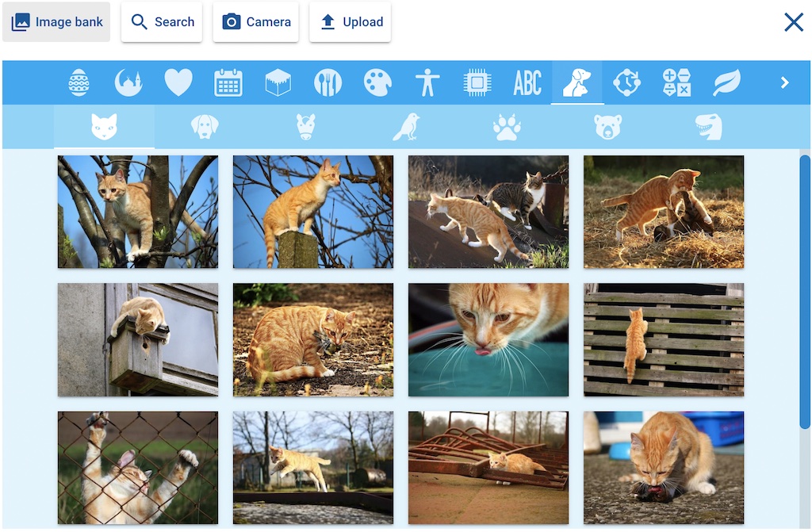Choose the orange cat pouncing in straw
This screenshot has width=812, height=532.
664,212
